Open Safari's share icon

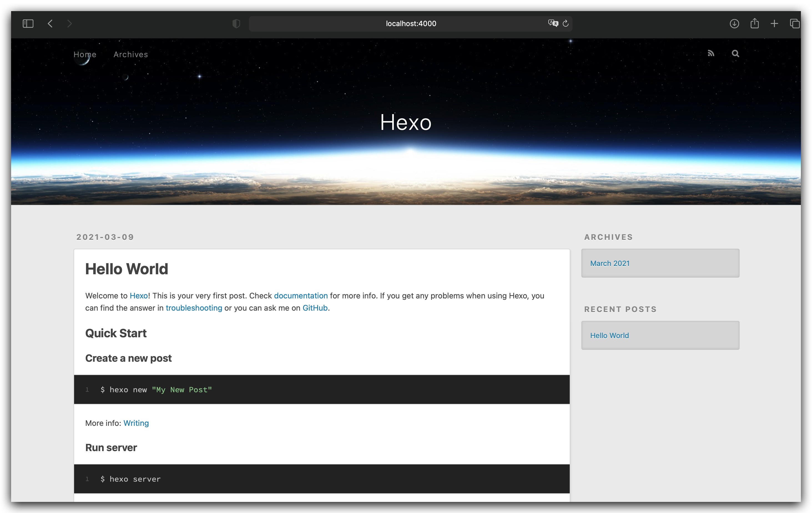[x=754, y=23]
